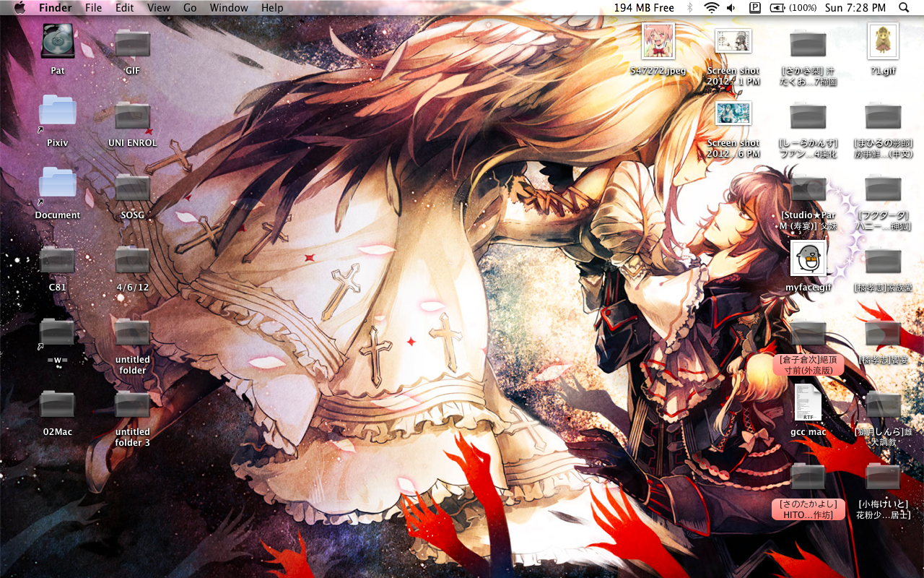Image resolution: width=924 pixels, height=578 pixels.
Task: Open the Edit menu
Action: (125, 8)
